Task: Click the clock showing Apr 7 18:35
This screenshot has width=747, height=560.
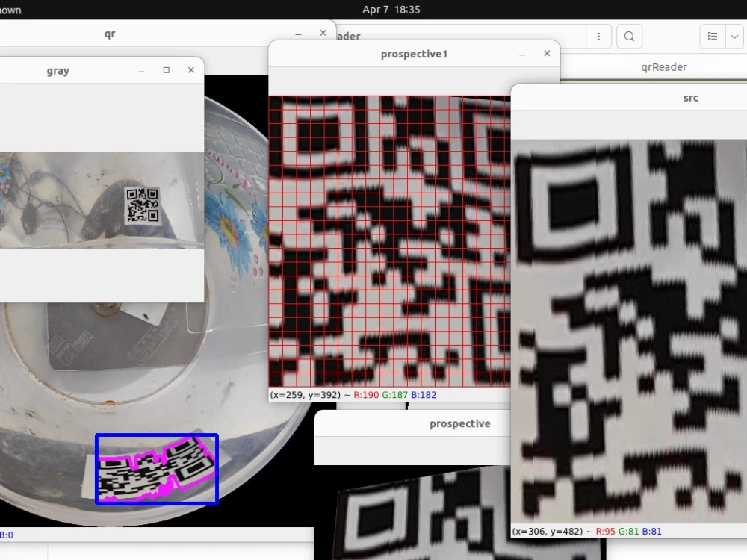Action: [391, 10]
